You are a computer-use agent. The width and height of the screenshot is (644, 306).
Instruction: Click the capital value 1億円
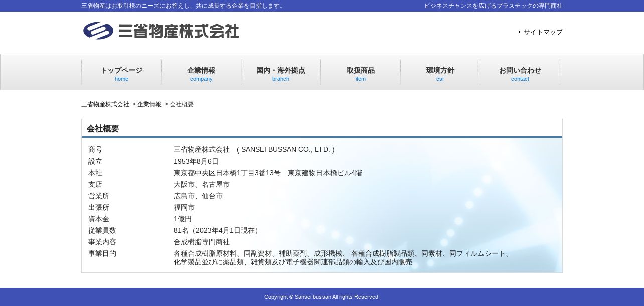183,219
